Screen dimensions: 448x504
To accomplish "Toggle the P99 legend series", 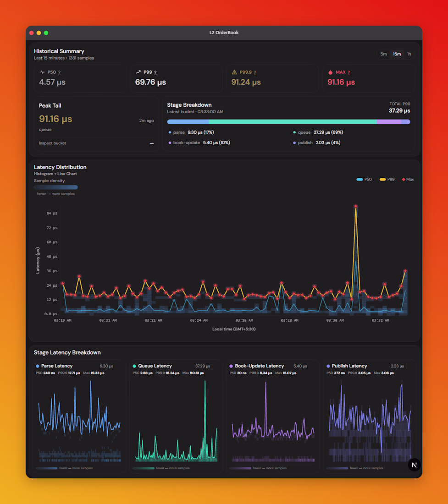I will pyautogui.click(x=387, y=179).
